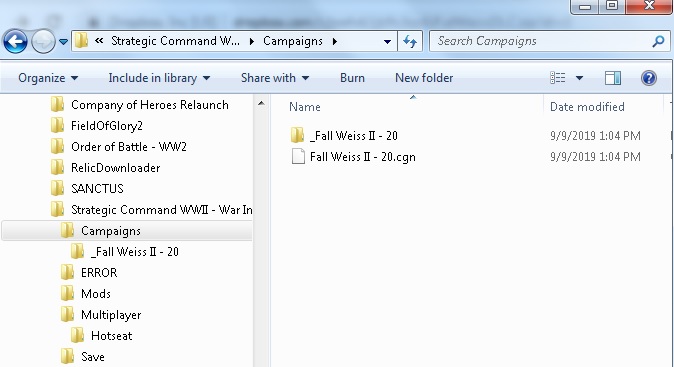Viewport: 674px width, 367px height.
Task: Select 'Multiplayer' folder in tree
Action: pyautogui.click(x=111, y=315)
